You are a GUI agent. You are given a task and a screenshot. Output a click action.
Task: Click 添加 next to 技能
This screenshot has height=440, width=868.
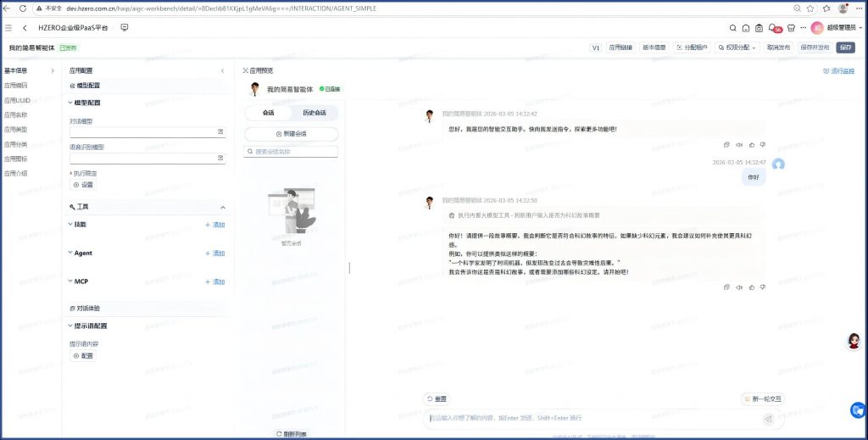pos(215,225)
